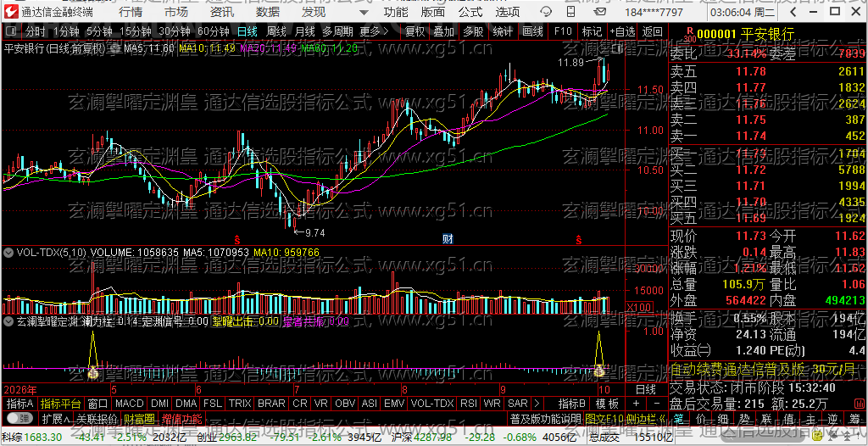868x446 pixels.
Task: Click the left gold coin signal marker
Action: pyautogui.click(x=93, y=373)
